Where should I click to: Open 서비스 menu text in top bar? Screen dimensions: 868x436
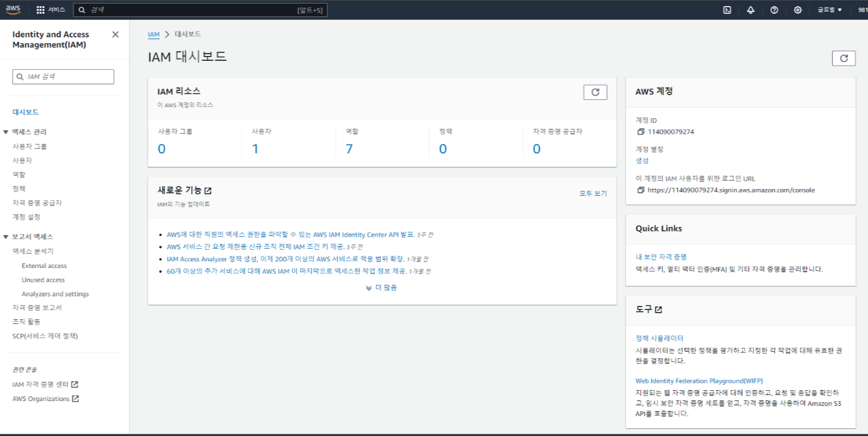(57, 10)
